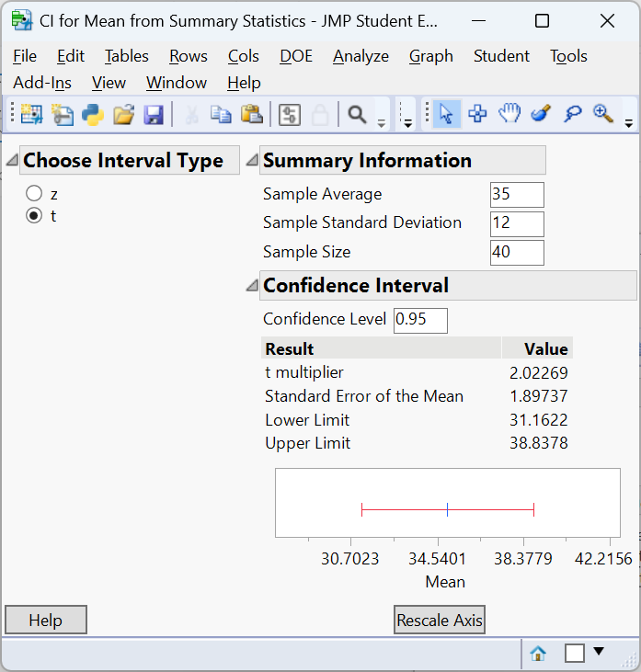Click the Open file folder icon
The image size is (641, 672).
(123, 114)
